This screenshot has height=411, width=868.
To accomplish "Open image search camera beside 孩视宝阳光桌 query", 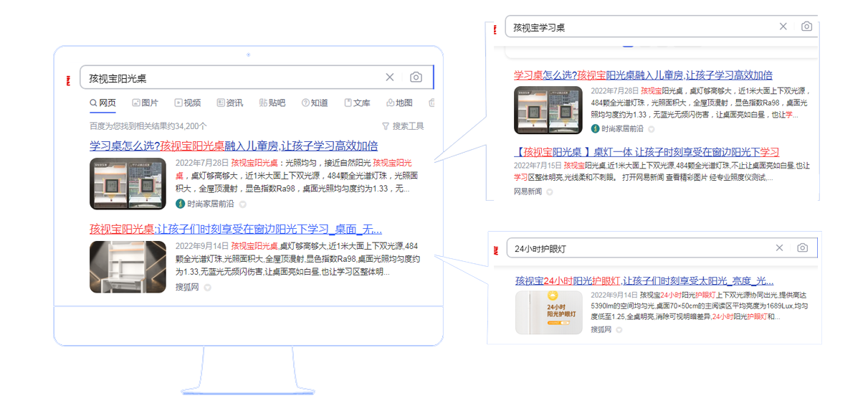I will click(416, 77).
